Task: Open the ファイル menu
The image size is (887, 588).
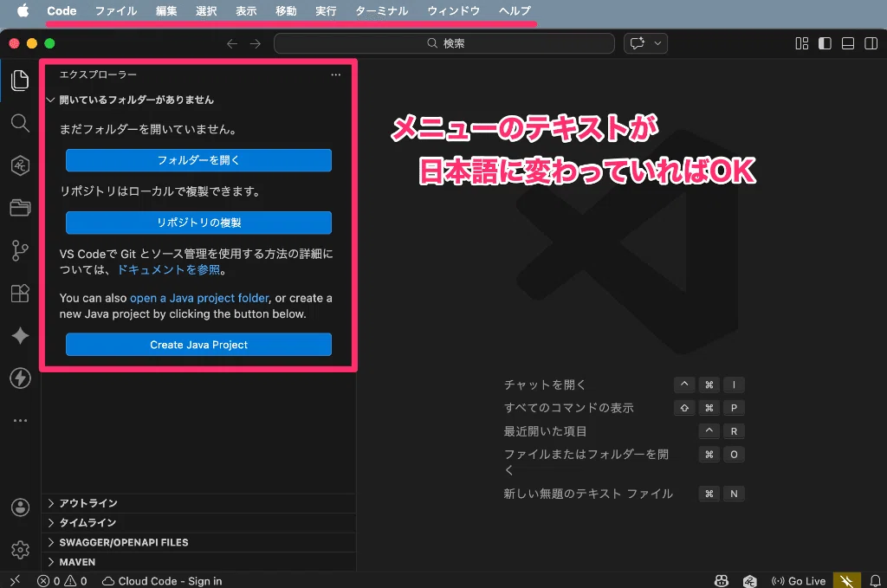Action: pos(116,10)
